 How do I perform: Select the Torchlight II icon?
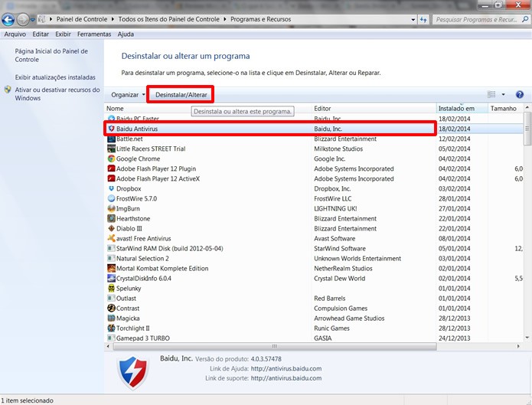tap(111, 328)
